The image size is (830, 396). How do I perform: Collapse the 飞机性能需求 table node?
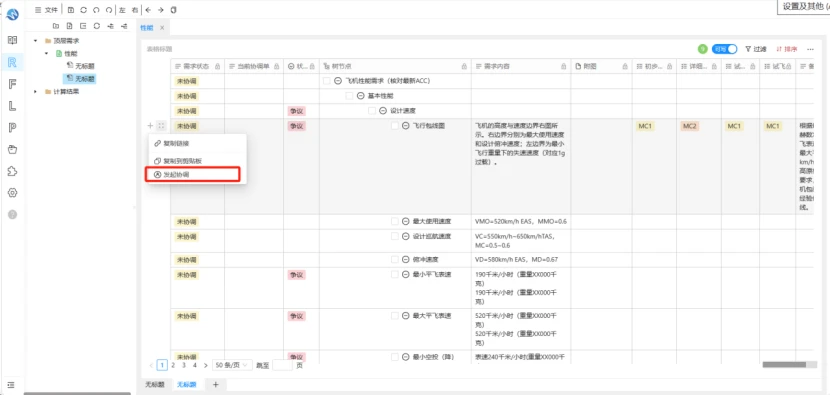click(338, 81)
